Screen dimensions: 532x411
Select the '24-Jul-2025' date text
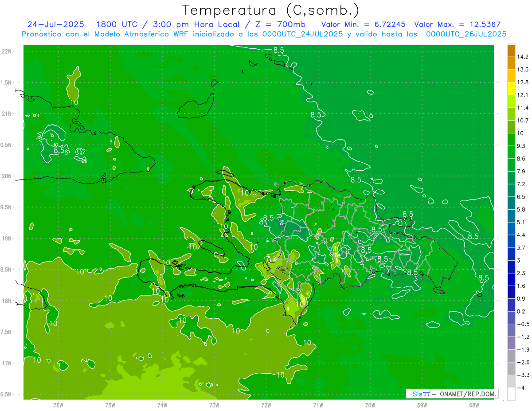click(x=55, y=24)
